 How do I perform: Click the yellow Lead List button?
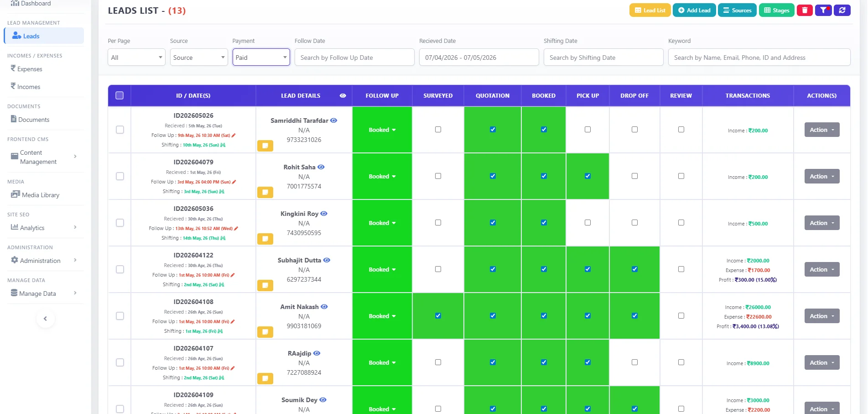pyautogui.click(x=650, y=10)
